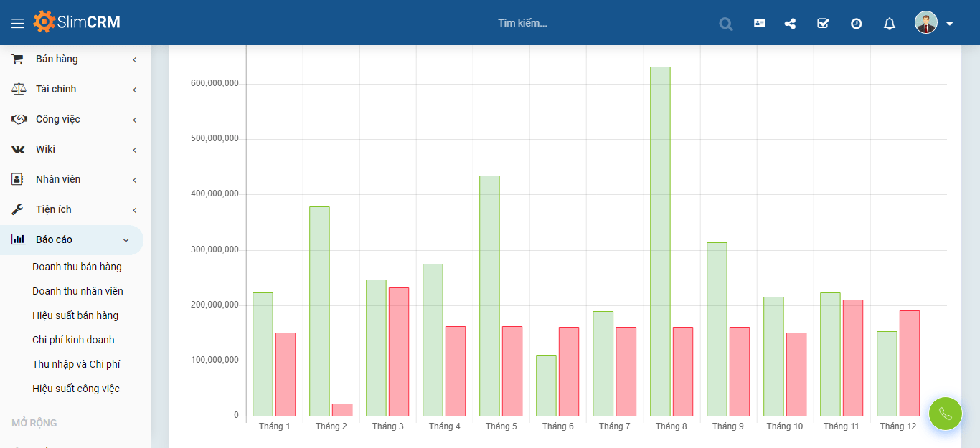Click the bar chart icon beside Báo cáo
The height and width of the screenshot is (448, 980).
pyautogui.click(x=17, y=239)
